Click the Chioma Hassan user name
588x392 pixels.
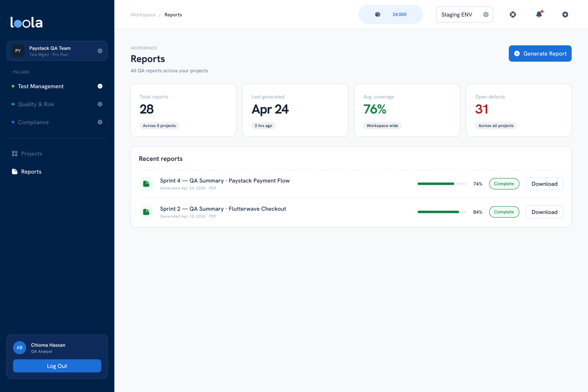click(x=48, y=345)
